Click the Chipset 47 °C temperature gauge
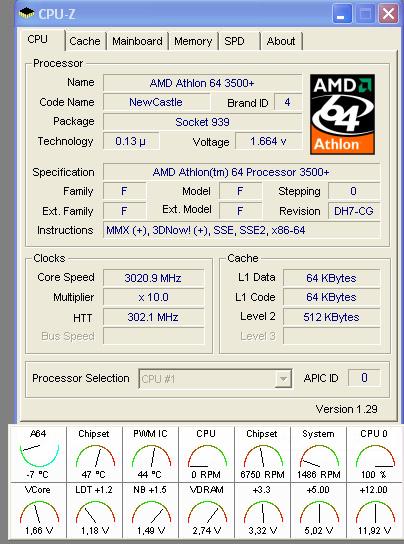The width and height of the screenshot is (404, 544). pos(94,453)
